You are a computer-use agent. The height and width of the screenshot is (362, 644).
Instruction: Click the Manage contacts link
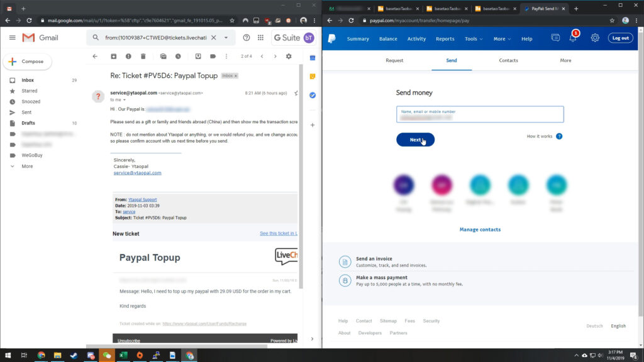point(480,229)
